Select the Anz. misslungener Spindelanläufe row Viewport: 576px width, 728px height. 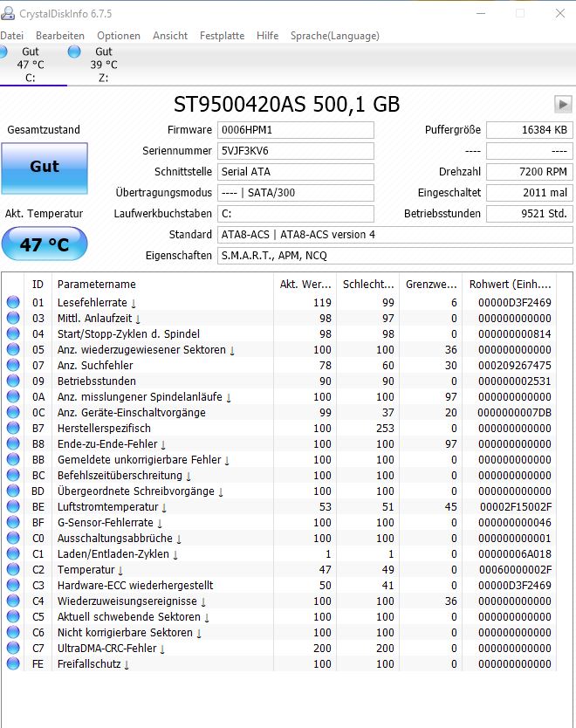pyautogui.click(x=278, y=397)
